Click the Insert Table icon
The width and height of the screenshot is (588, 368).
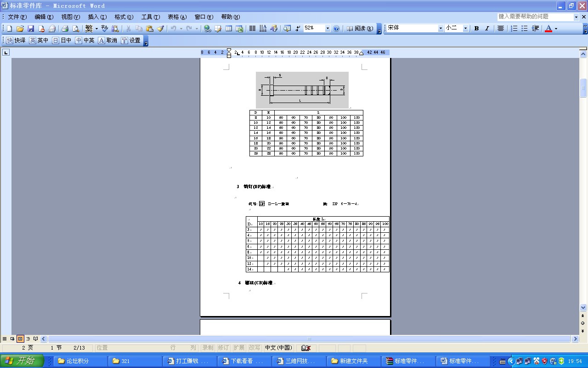228,29
